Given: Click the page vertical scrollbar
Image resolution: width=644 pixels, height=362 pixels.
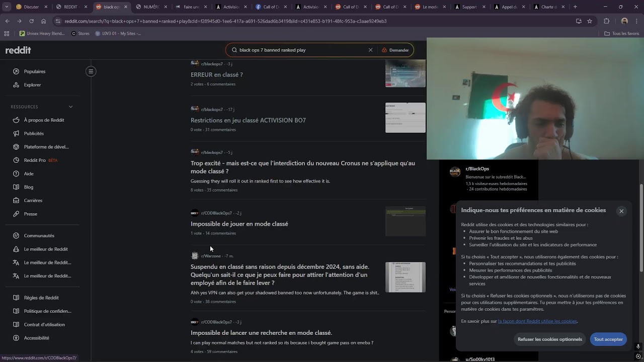Looking at the screenshot, I should pos(641,229).
